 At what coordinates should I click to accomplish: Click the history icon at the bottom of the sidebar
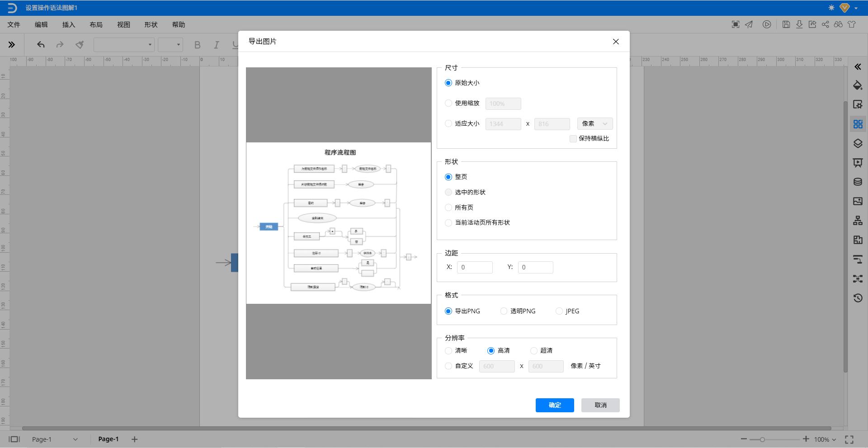click(x=858, y=298)
